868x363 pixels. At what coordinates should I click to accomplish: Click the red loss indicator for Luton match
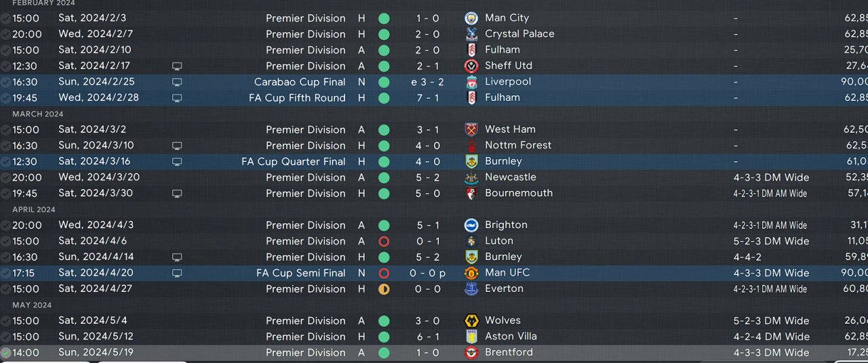coord(384,241)
